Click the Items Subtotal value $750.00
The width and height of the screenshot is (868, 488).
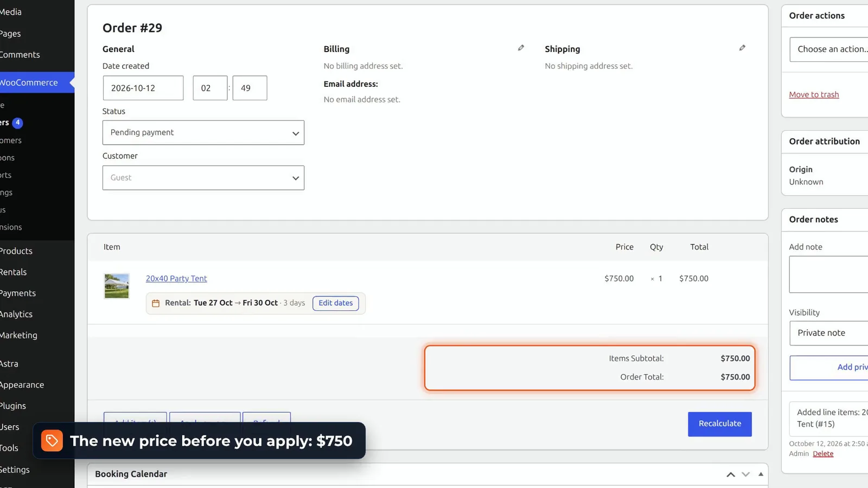tap(735, 358)
